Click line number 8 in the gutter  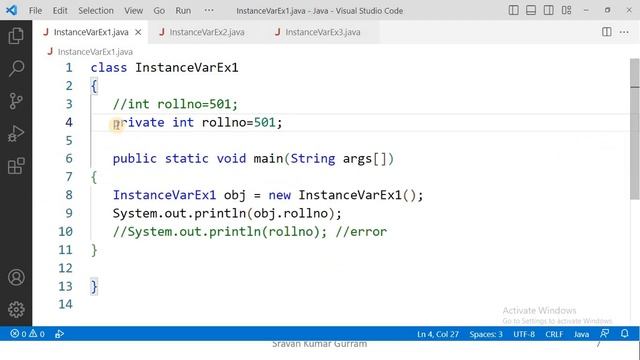69,195
